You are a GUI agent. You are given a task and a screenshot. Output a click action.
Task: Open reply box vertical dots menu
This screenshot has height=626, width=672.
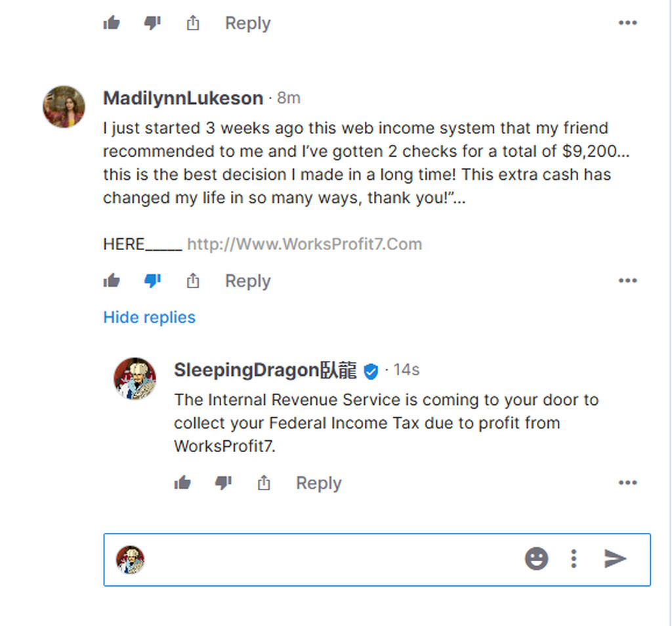coord(574,559)
